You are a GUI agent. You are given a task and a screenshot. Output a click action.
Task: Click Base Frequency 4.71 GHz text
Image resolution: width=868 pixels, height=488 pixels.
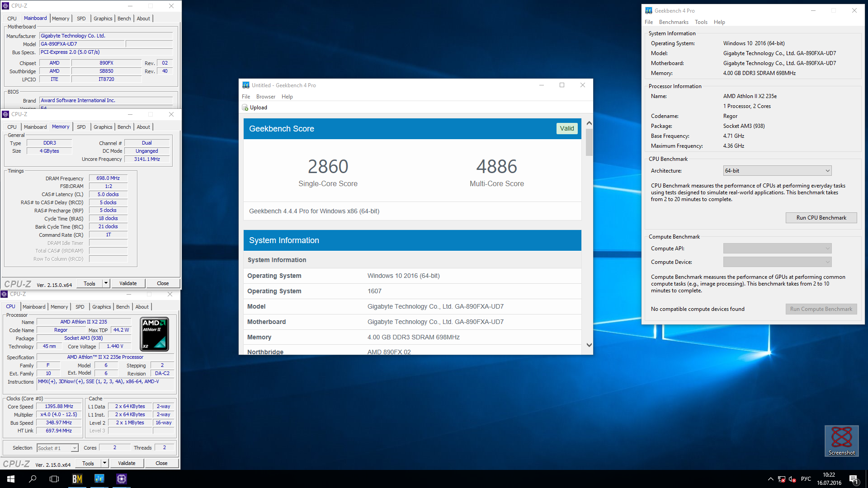(734, 136)
